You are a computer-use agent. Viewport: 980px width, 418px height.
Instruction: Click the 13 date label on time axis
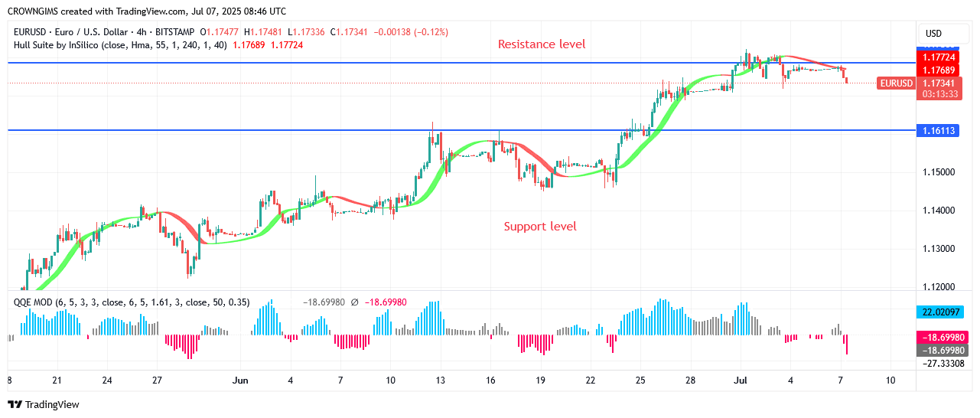tap(441, 380)
